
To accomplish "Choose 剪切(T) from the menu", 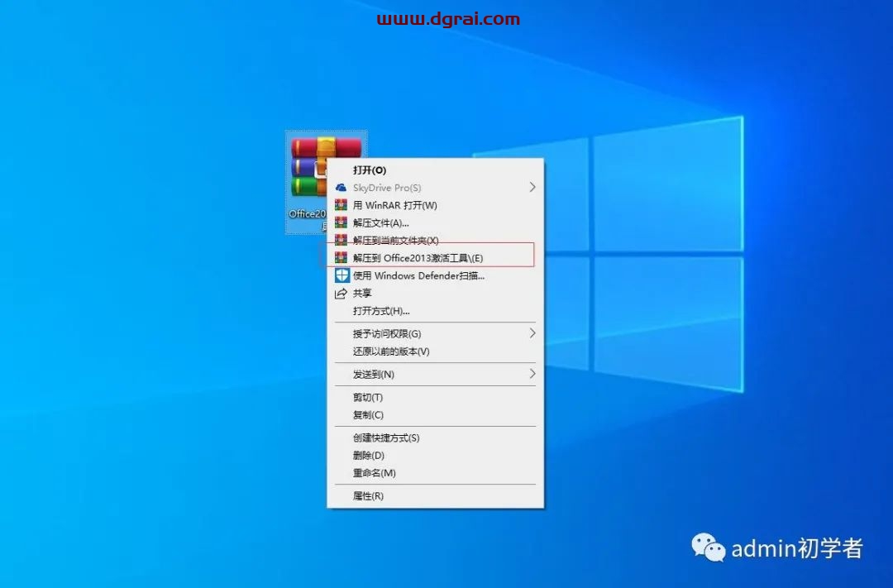I will click(435, 397).
